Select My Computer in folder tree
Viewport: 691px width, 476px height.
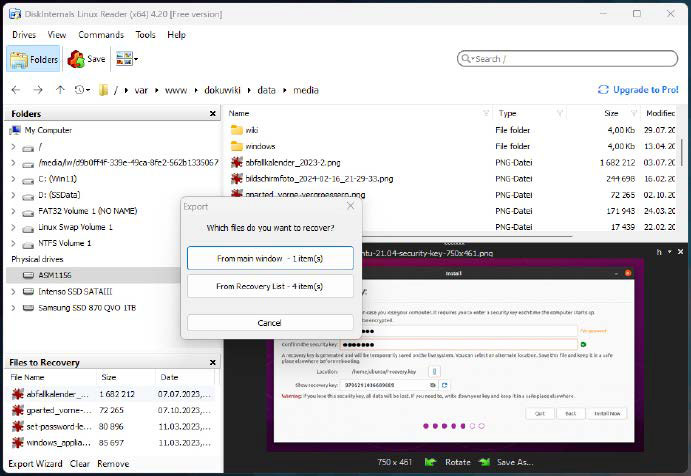(x=48, y=130)
